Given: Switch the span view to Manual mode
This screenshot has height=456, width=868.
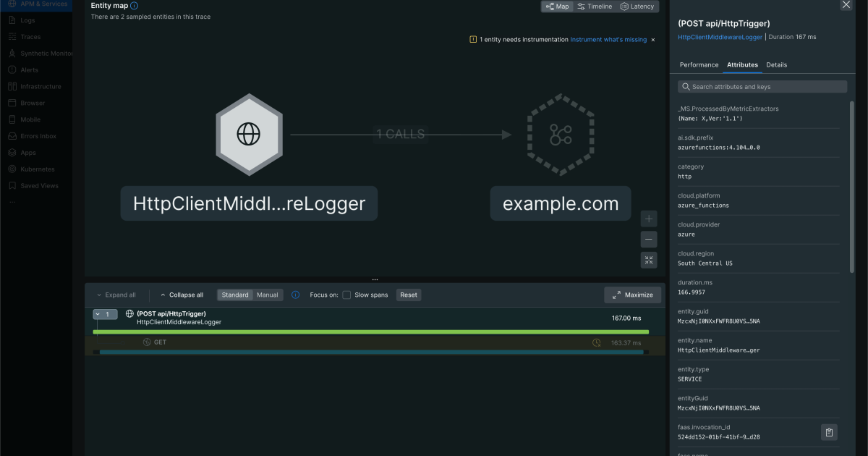Looking at the screenshot, I should pos(268,295).
